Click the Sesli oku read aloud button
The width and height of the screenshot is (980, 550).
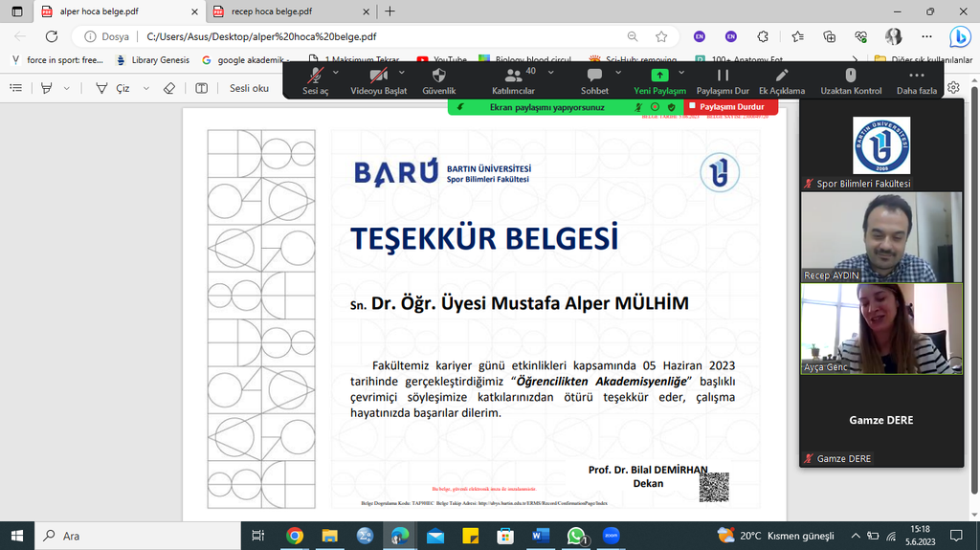click(249, 88)
